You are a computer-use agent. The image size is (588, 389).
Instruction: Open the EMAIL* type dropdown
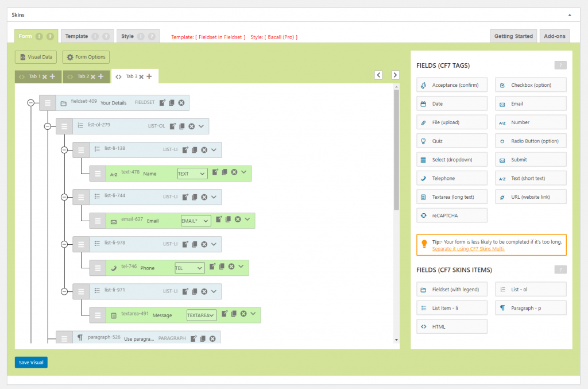(x=195, y=221)
